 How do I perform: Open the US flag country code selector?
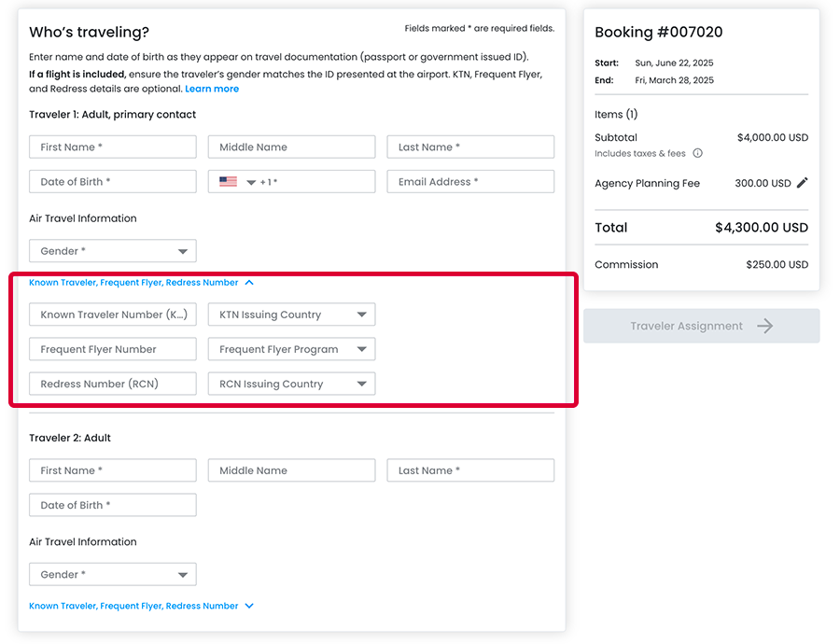click(237, 182)
